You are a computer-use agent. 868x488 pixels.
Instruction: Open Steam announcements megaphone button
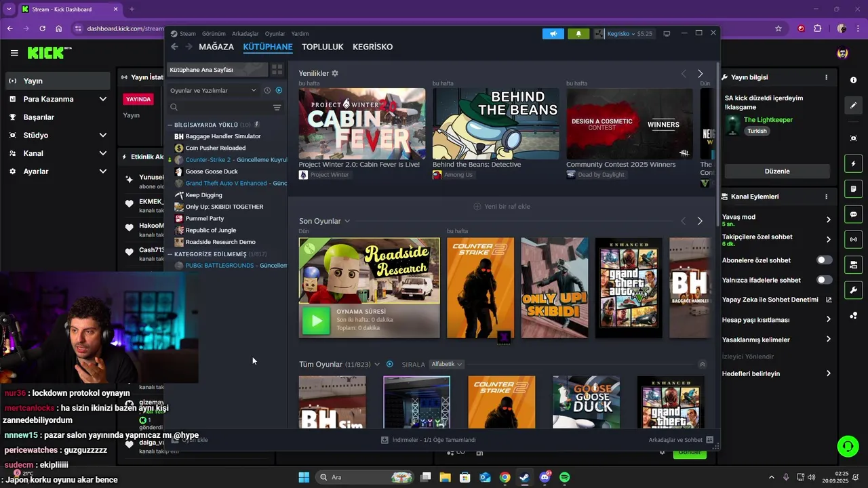[553, 33]
